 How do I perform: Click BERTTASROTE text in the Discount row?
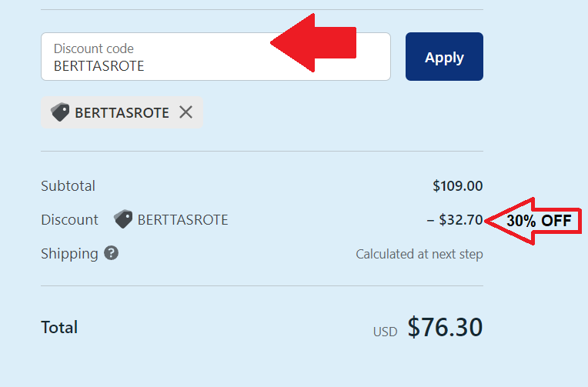(182, 220)
